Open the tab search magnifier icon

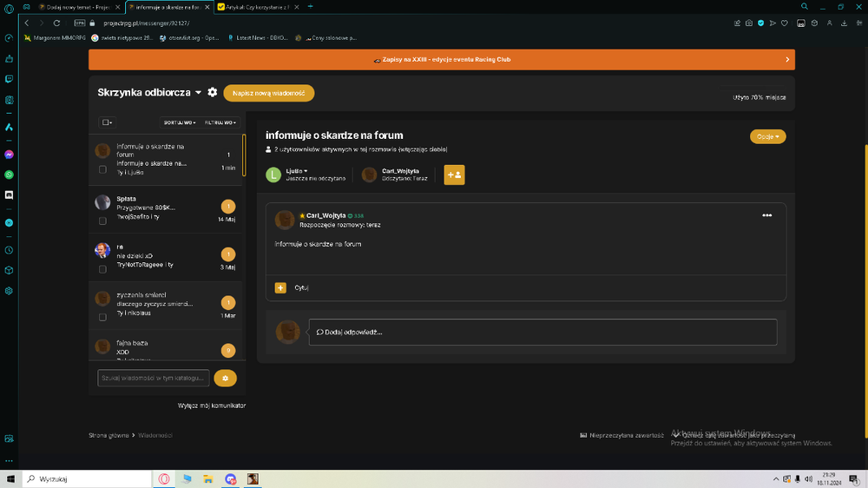click(805, 7)
